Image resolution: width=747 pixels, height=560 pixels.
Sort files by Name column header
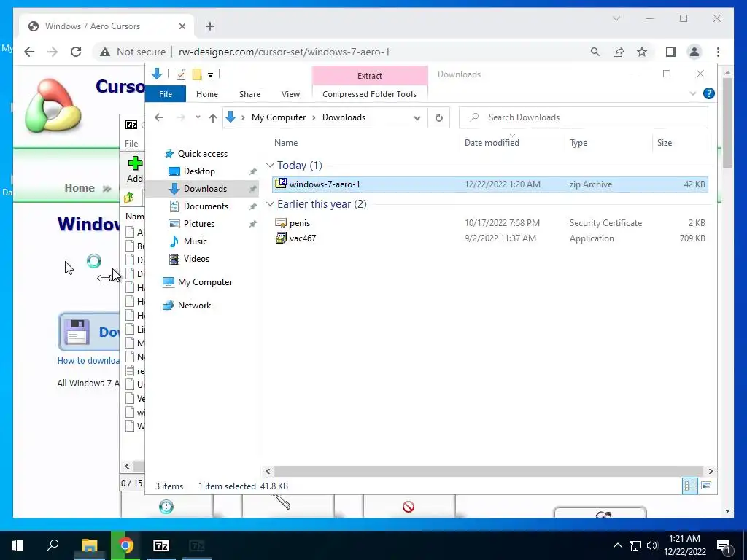pos(286,143)
